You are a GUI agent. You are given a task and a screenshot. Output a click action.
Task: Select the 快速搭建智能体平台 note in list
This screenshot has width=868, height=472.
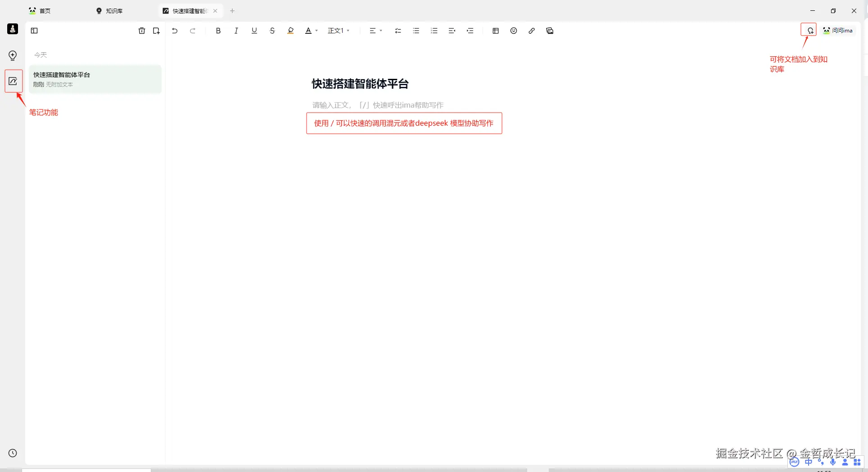point(95,79)
